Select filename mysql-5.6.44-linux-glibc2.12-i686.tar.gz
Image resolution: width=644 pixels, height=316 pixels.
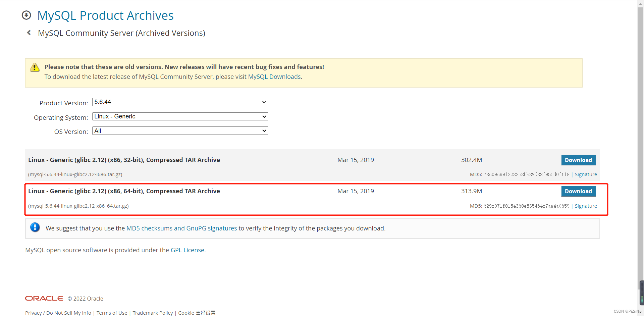tap(75, 174)
